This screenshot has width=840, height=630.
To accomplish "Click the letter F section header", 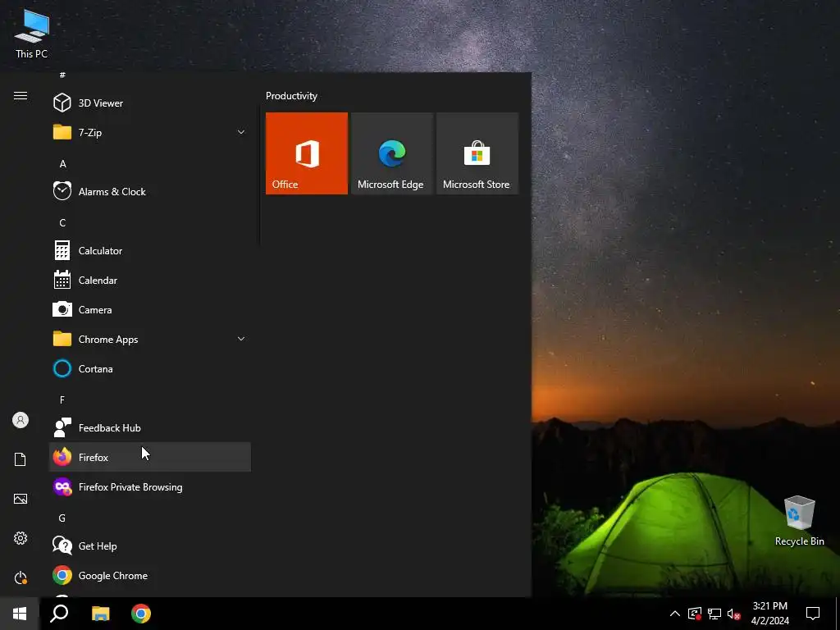I will coord(62,400).
